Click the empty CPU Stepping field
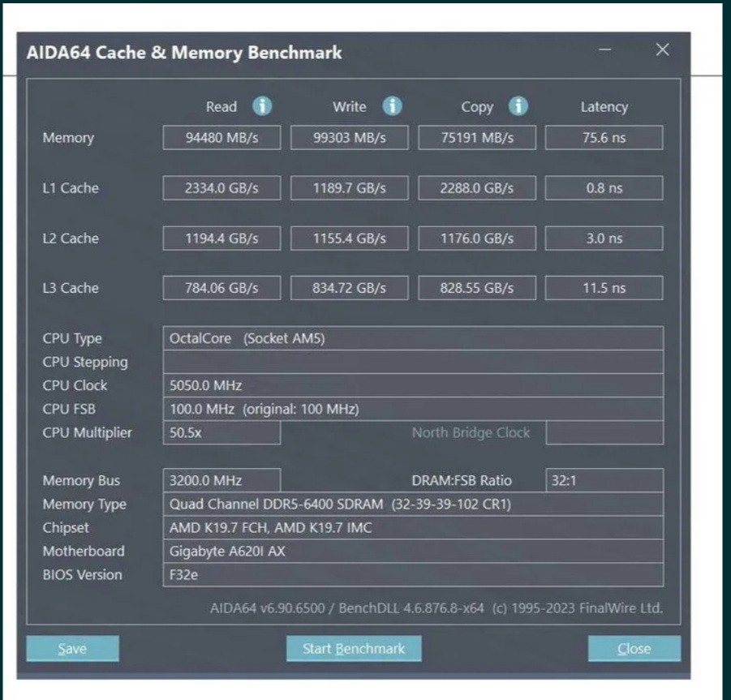Screen dimensions: 731x700 click(x=414, y=362)
